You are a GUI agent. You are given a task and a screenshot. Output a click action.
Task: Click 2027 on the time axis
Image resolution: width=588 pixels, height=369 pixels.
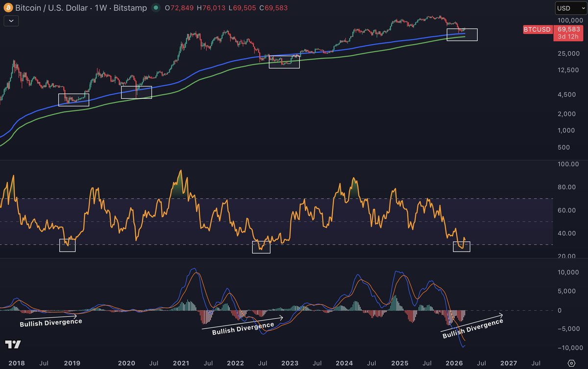pos(509,363)
